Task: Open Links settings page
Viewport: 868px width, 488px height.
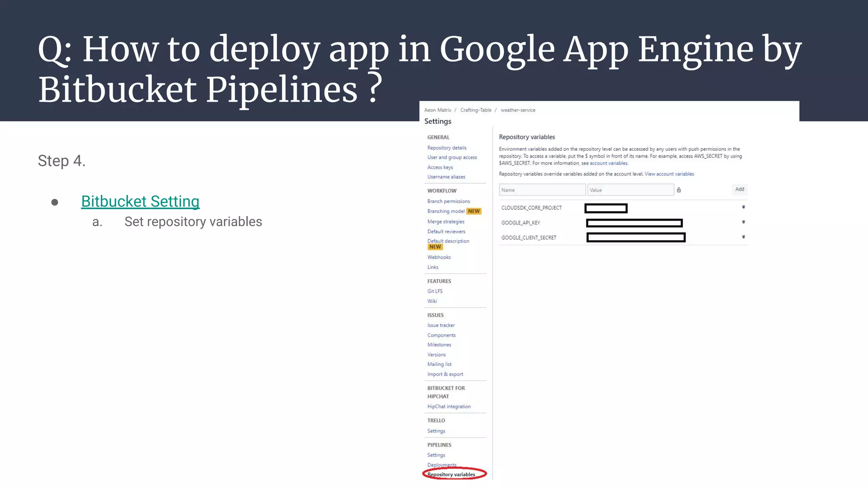Action: click(x=433, y=267)
